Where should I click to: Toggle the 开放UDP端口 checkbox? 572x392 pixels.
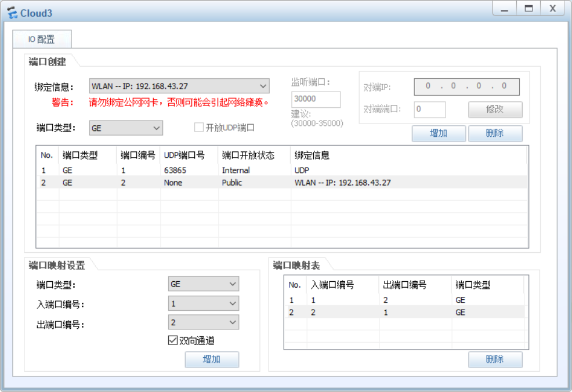[x=199, y=127]
